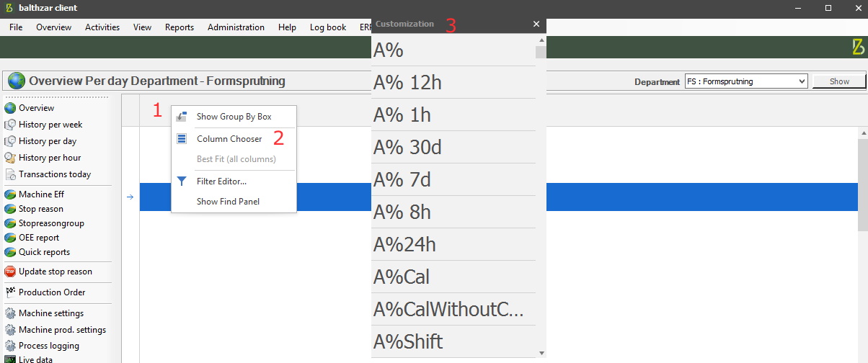Click the Column Chooser icon

(182, 139)
